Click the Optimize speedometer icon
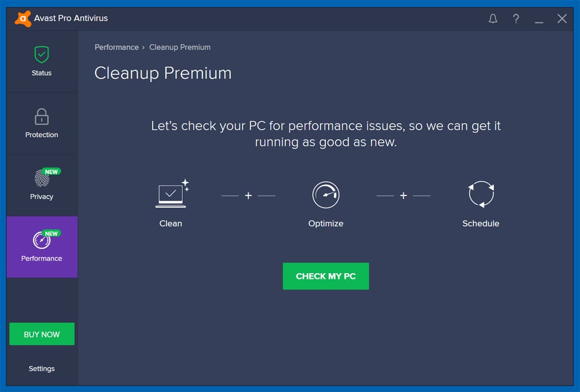 [x=326, y=195]
